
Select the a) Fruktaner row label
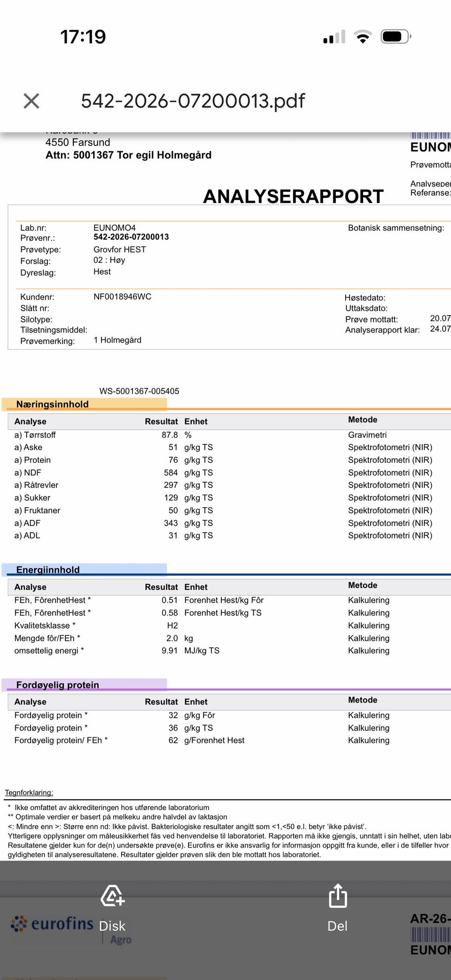click(x=37, y=510)
